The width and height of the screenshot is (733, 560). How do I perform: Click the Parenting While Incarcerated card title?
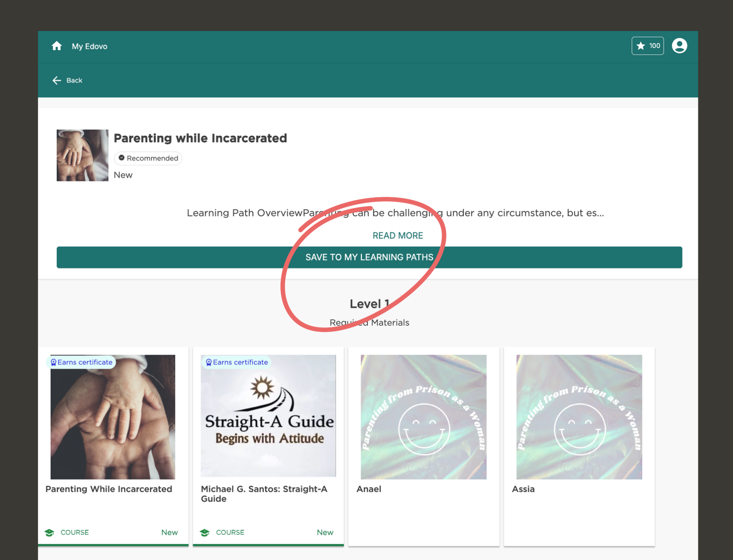pyautogui.click(x=109, y=489)
